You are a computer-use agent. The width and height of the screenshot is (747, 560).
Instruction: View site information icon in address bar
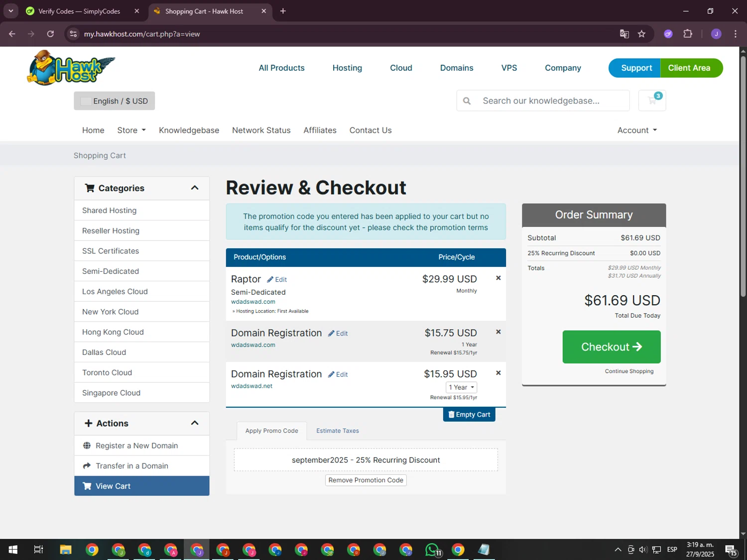(73, 34)
